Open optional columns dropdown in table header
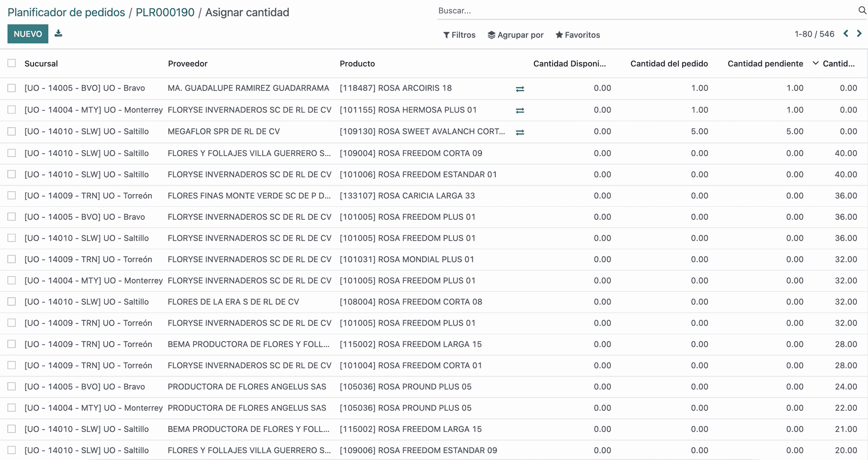868x460 pixels. [816, 63]
